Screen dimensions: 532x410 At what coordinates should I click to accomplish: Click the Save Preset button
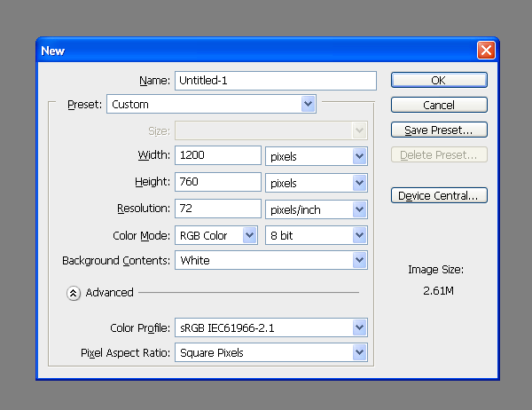click(439, 130)
